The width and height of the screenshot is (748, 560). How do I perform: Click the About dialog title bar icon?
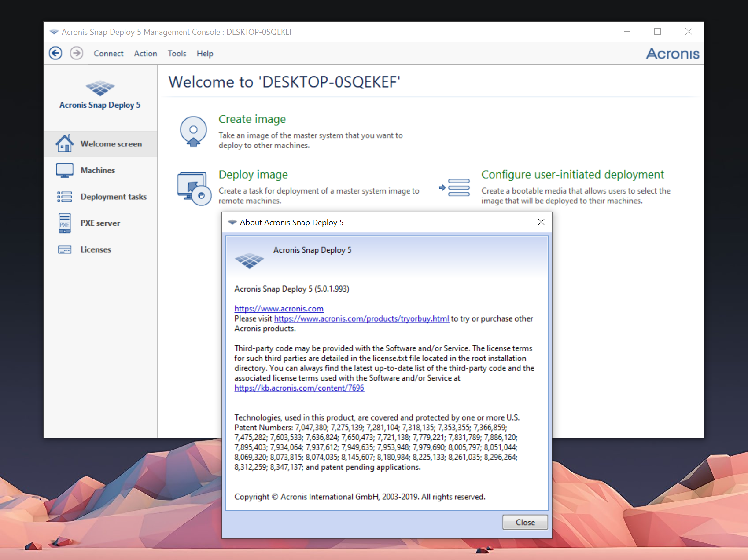pyautogui.click(x=232, y=223)
